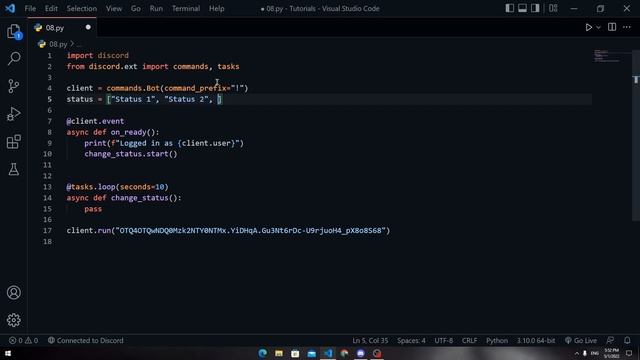The width and height of the screenshot is (640, 360).
Task: Open the Run menu
Action: tap(156, 9)
